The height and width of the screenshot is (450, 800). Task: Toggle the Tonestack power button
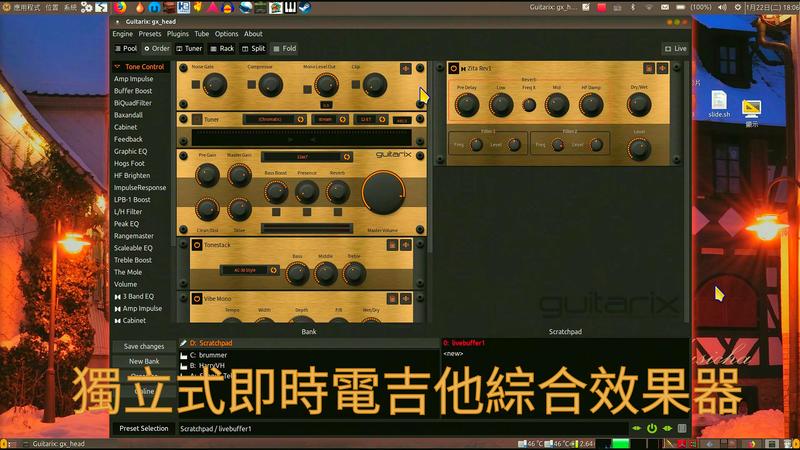coord(197,245)
